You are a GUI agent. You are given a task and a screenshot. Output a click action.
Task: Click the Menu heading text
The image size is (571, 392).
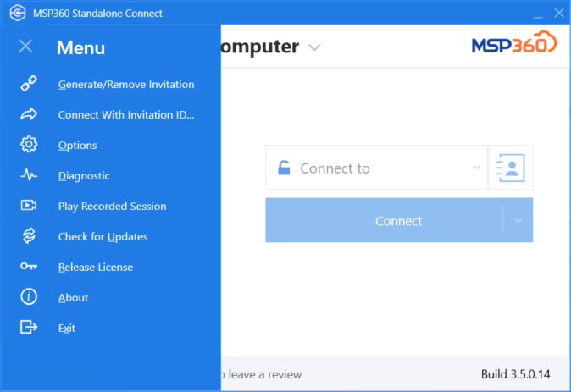point(80,47)
